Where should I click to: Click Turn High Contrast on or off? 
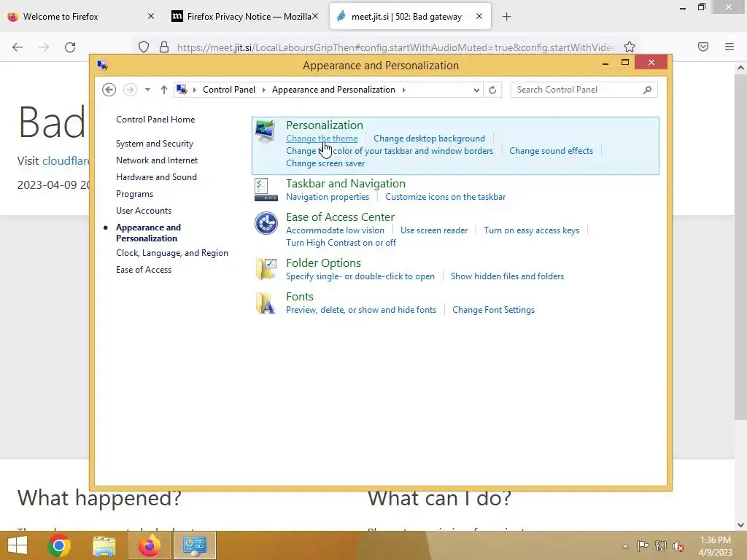click(x=341, y=242)
